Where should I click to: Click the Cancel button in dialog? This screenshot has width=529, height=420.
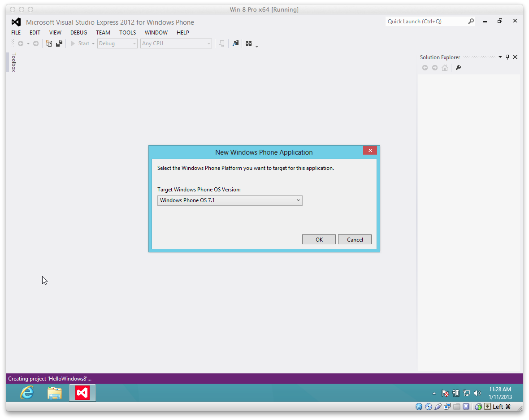(355, 239)
